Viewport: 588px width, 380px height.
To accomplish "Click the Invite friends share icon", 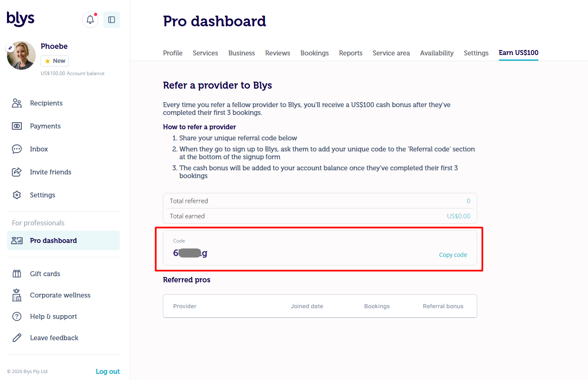I will 17,172.
